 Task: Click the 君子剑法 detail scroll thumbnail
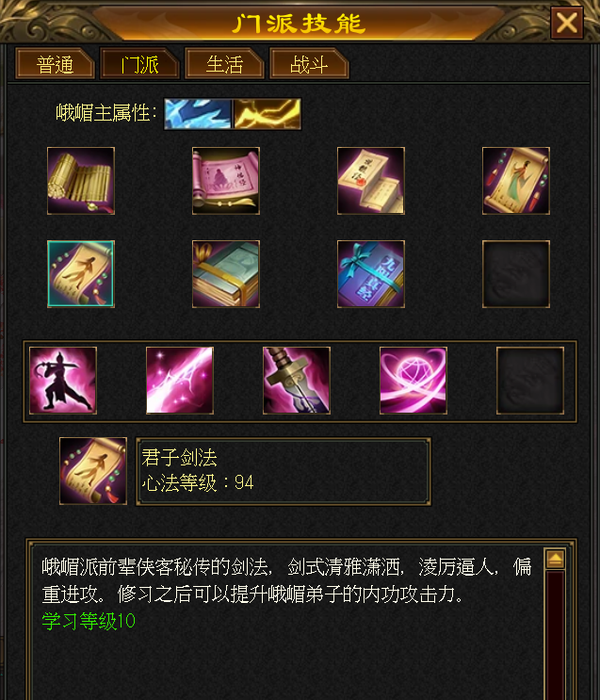[x=93, y=471]
